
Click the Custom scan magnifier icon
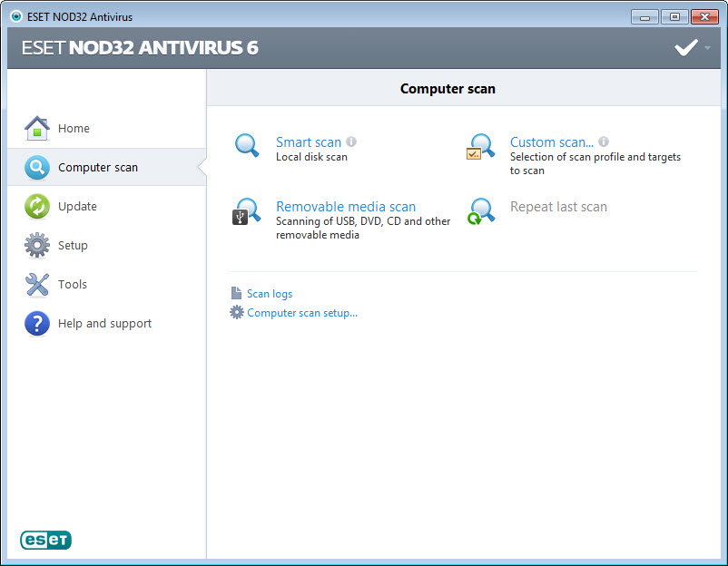(x=480, y=147)
